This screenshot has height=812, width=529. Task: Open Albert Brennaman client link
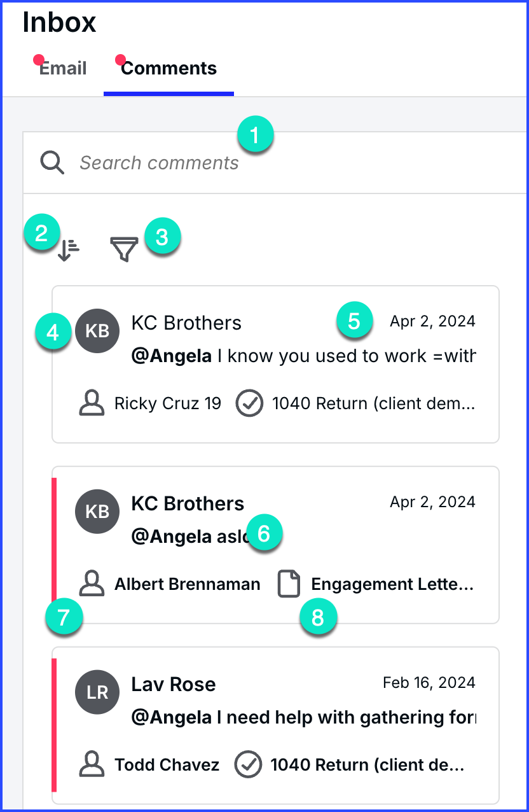coord(188,584)
